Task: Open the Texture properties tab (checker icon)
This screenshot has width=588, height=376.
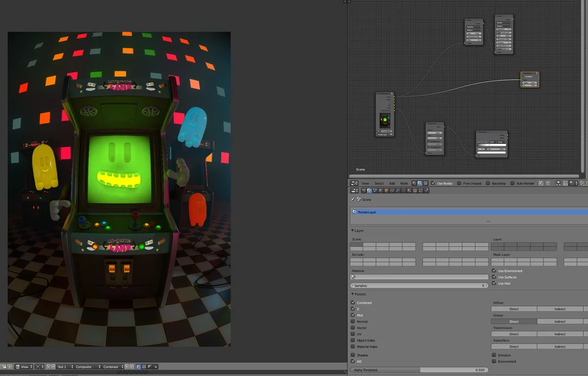Action: click(x=415, y=190)
